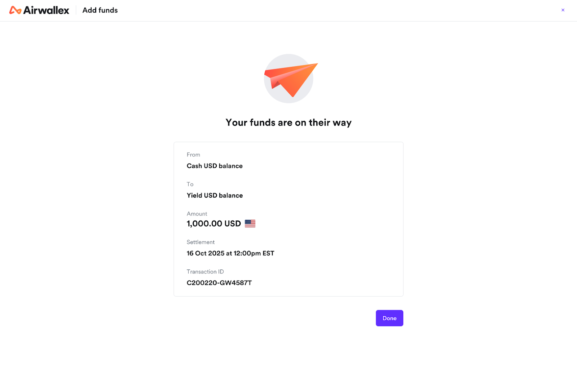Click the 'Settlement' field label
577x392 pixels.
(201, 242)
